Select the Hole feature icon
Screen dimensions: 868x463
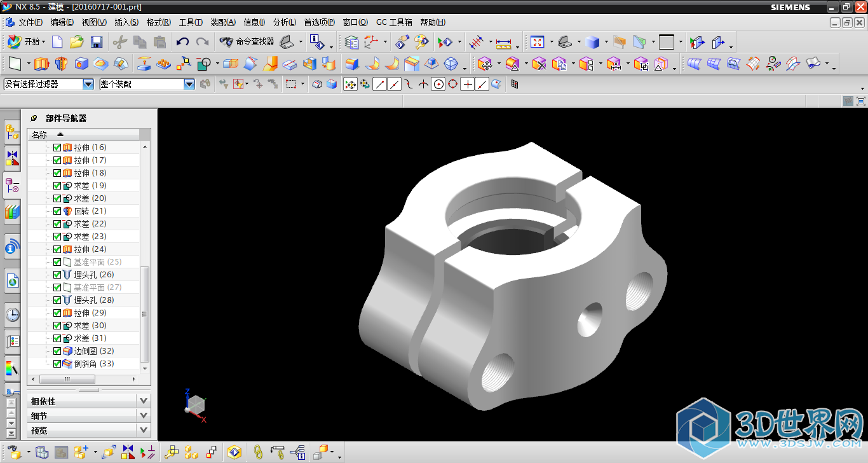tap(81, 64)
